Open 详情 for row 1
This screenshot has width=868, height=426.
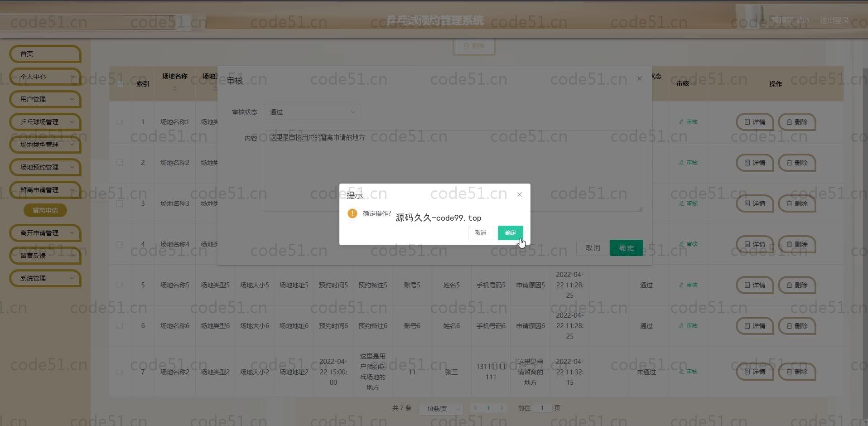tap(754, 122)
